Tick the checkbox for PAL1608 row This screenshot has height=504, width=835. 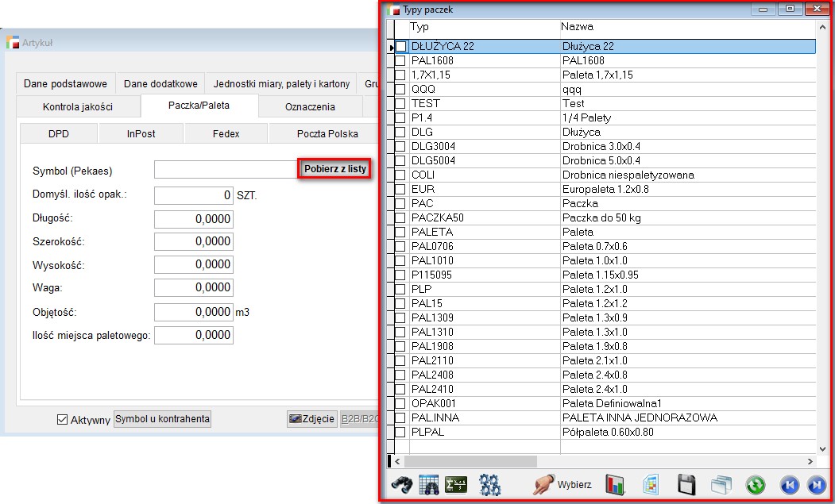point(400,61)
